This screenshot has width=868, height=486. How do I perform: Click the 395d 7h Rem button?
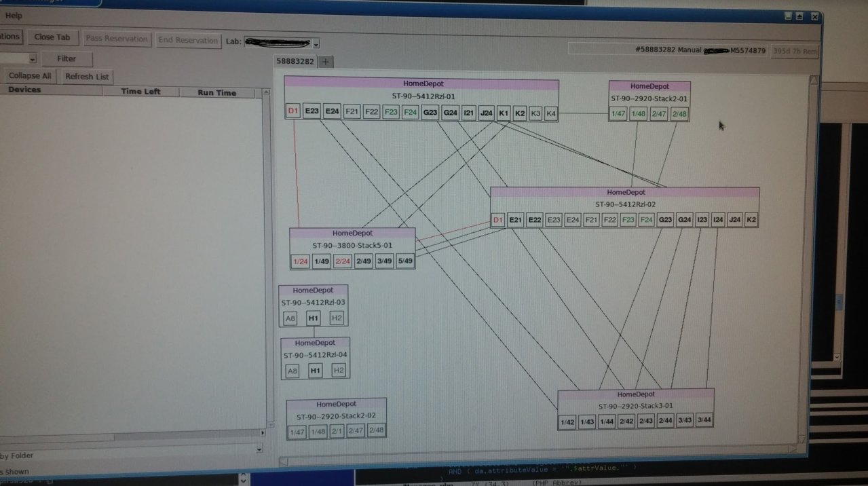tap(795, 52)
